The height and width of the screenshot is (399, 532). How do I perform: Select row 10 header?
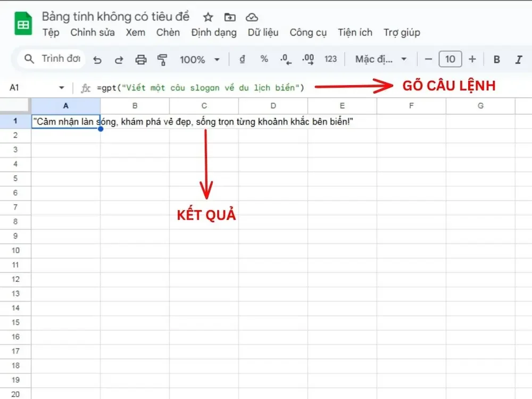tap(15, 251)
